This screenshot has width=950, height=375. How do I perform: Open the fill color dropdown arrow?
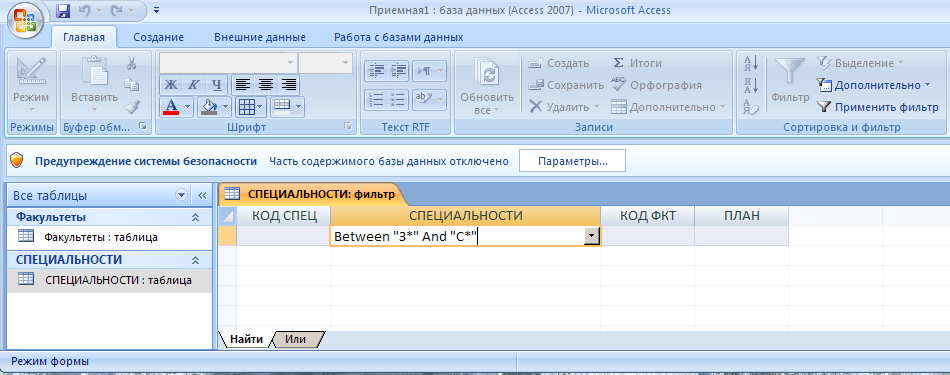226,107
